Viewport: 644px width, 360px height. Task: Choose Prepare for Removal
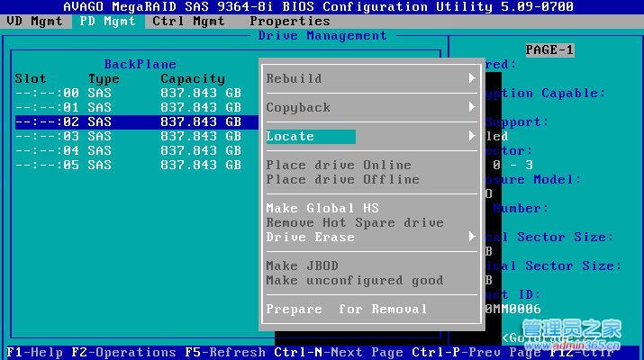pyautogui.click(x=347, y=309)
